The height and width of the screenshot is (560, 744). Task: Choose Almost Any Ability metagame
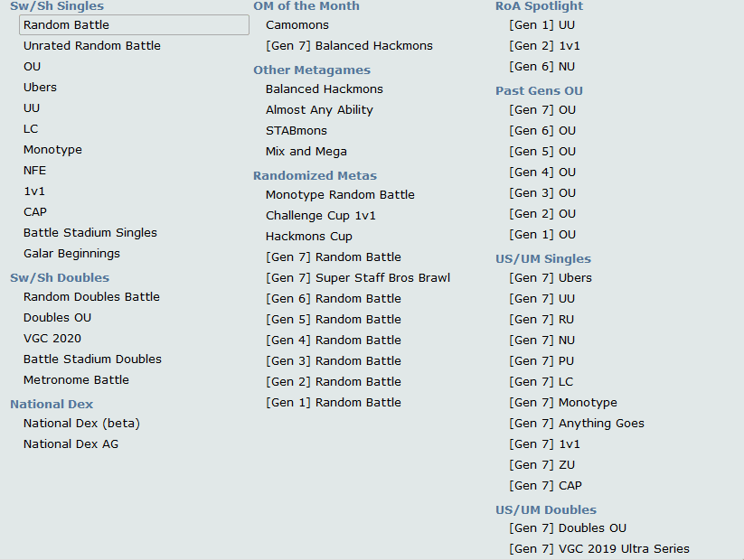[x=319, y=109]
